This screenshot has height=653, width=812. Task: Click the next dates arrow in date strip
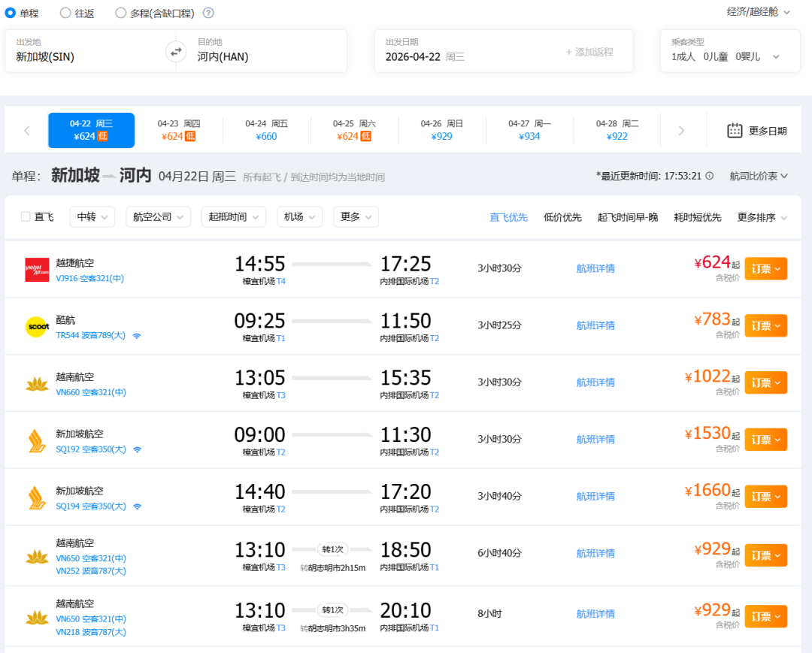click(681, 131)
